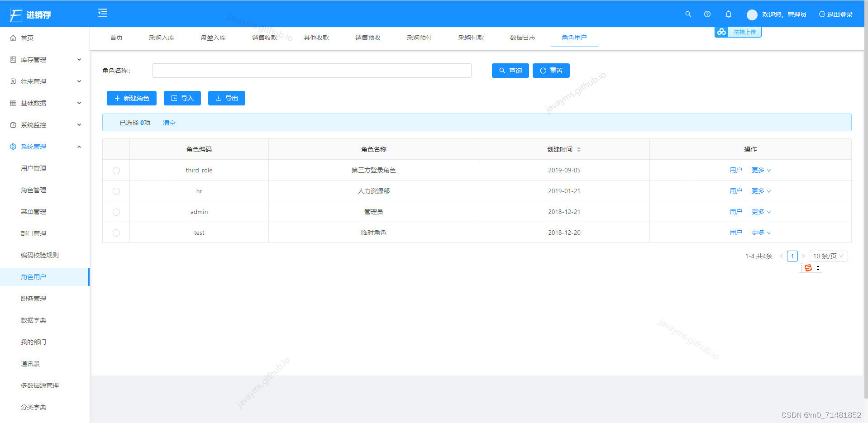Screen dimensions: 868x423
Task: Switch to the 盘盈入库 tab
Action: (x=213, y=38)
